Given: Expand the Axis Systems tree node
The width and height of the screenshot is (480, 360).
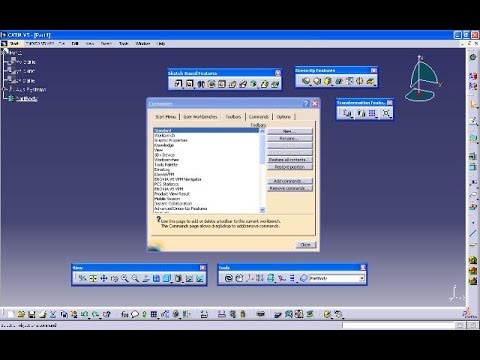Looking at the screenshot, I should coord(4,89).
